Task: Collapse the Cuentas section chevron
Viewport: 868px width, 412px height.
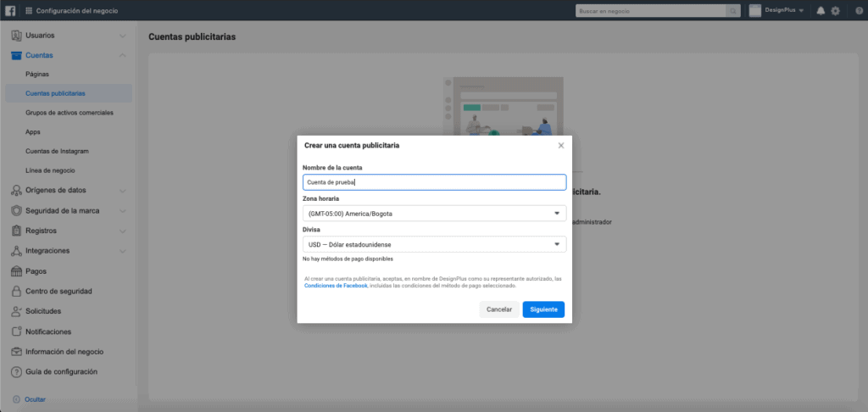Action: tap(122, 55)
